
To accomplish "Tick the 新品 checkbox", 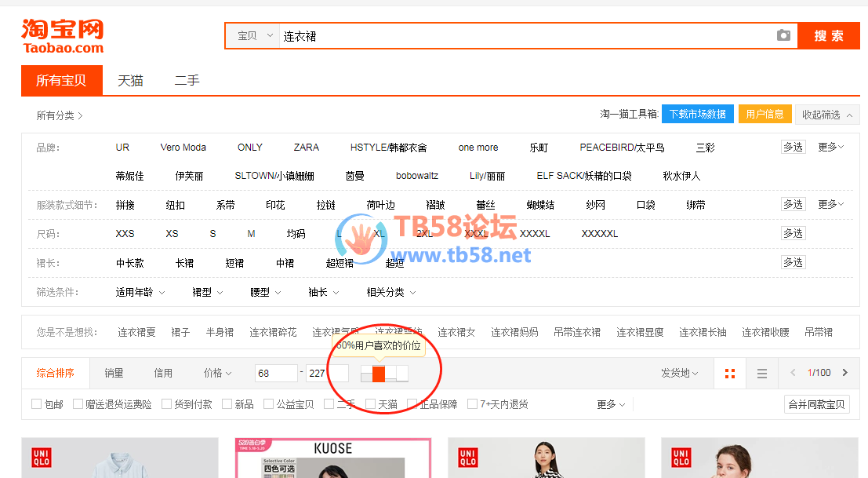I will [x=227, y=403].
